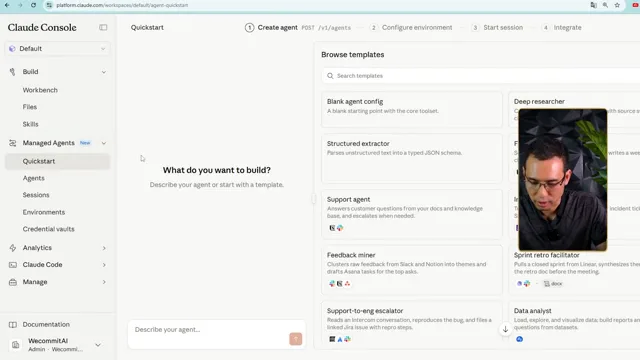This screenshot has width=640, height=360.
Task: Click the Asana icon on Feedback miner card
Action: pyautogui.click(x=347, y=284)
